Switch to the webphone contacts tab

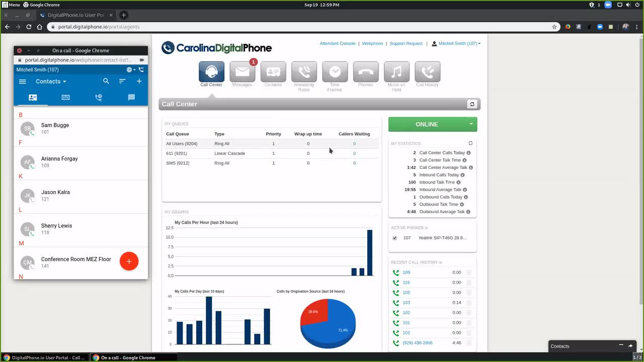click(x=33, y=98)
